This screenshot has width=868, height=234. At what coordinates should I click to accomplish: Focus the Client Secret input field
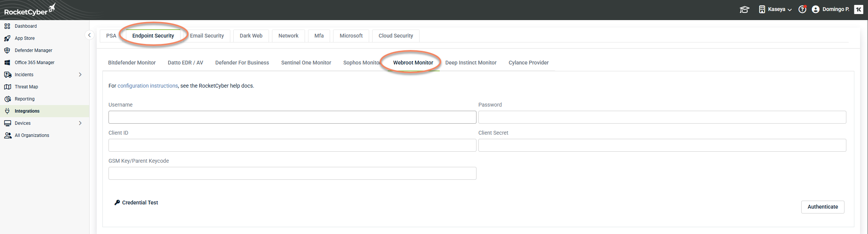pos(662,145)
